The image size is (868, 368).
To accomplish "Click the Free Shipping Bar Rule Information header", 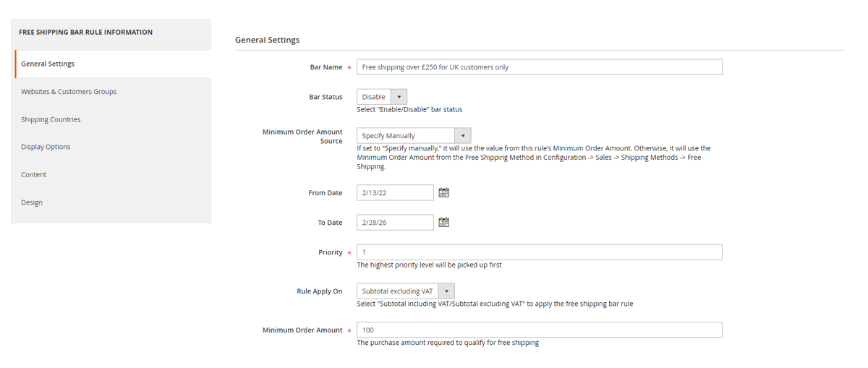I will tap(85, 33).
